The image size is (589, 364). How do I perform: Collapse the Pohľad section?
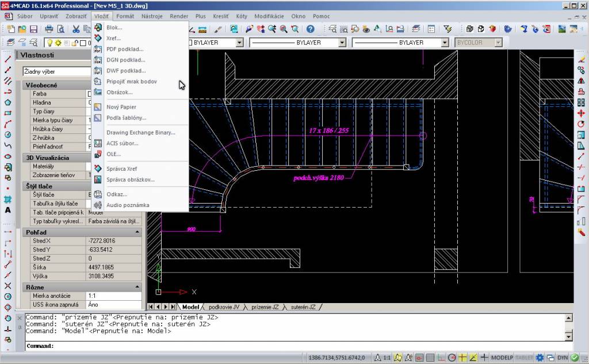coord(137,232)
